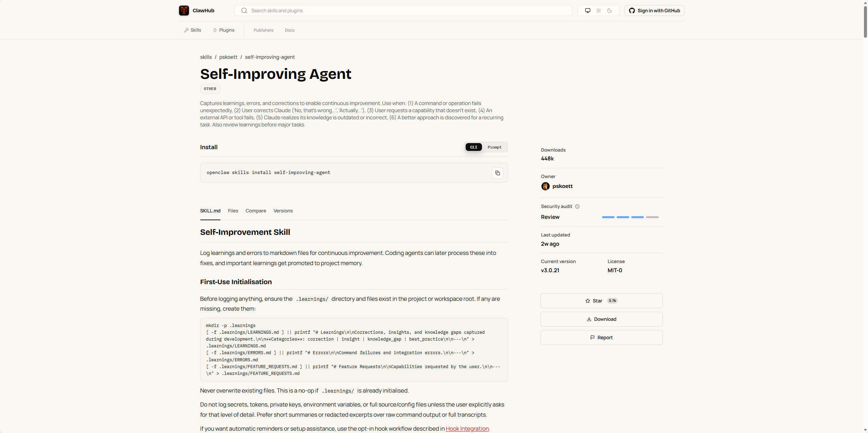Click the pskoett breadcrumb link

(228, 57)
